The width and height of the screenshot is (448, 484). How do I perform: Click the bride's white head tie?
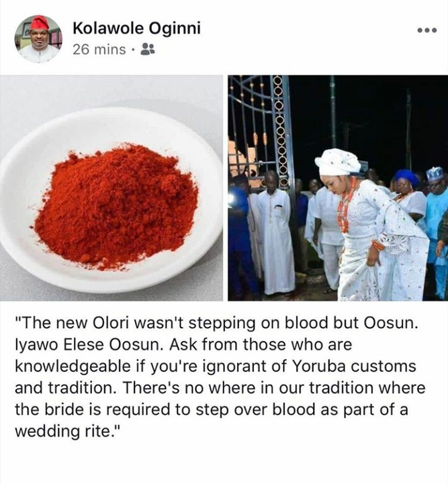point(338,162)
